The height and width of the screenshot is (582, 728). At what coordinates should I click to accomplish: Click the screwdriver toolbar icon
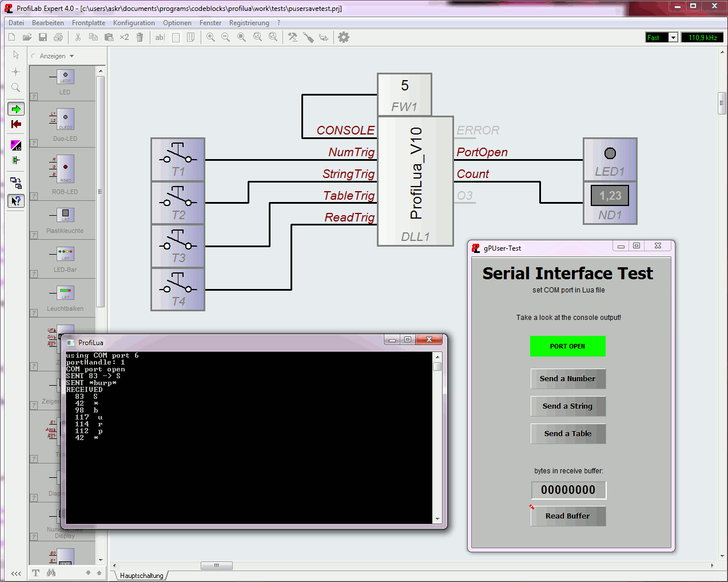click(308, 37)
